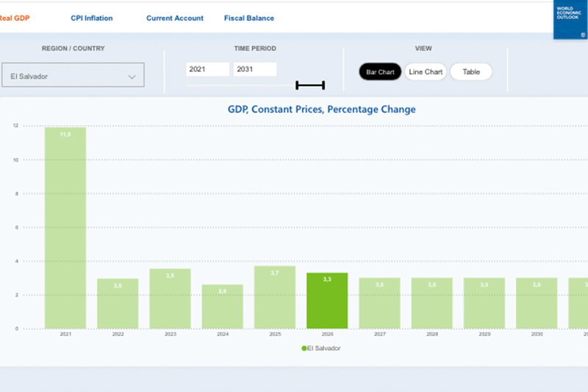This screenshot has height=392, width=588.
Task: Click the 2023 bar showing 3.5
Action: click(170, 299)
